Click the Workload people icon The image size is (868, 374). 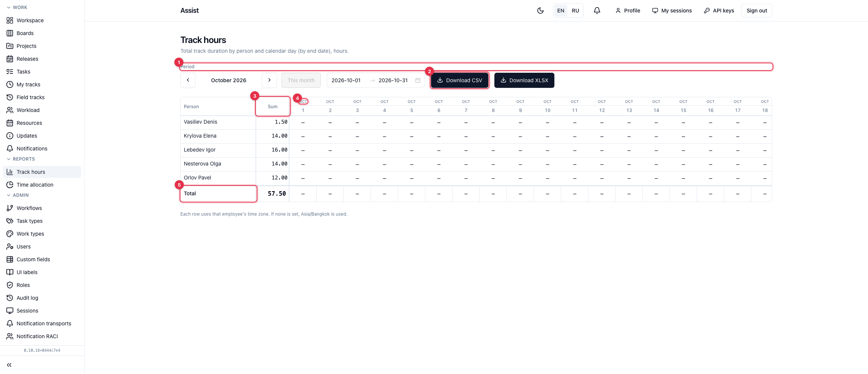10,110
